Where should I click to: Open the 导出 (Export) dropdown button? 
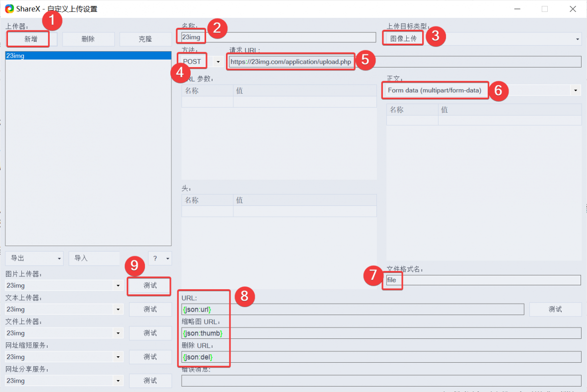tap(34, 259)
